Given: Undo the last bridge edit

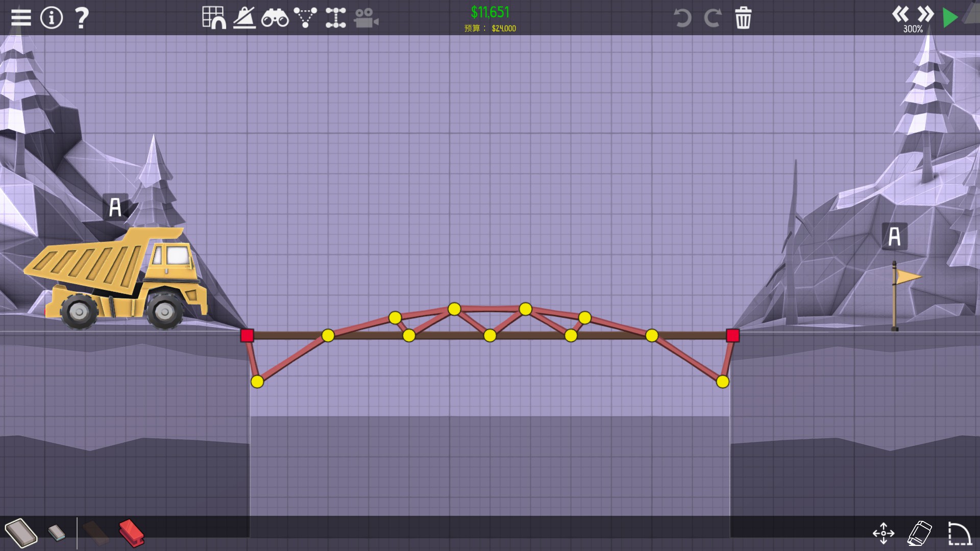Looking at the screenshot, I should coord(682,18).
